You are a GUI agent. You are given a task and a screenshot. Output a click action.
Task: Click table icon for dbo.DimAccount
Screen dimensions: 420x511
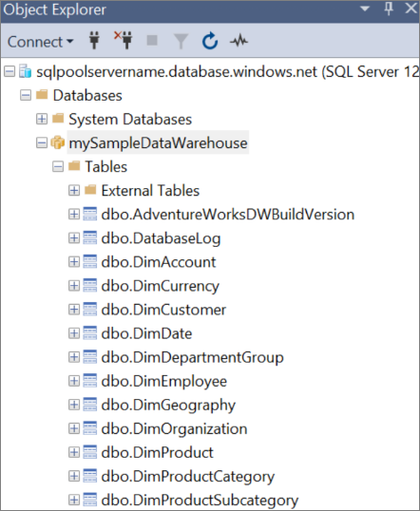click(90, 261)
